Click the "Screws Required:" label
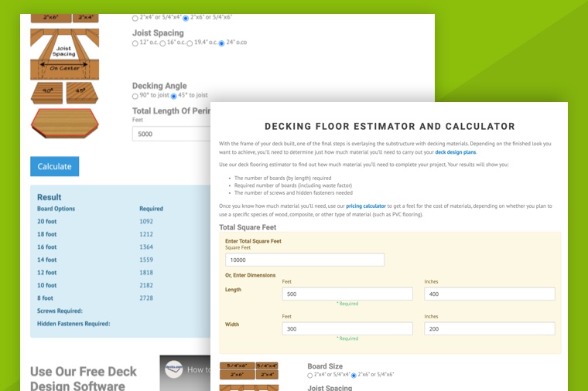This screenshot has height=391, width=588. point(60,311)
